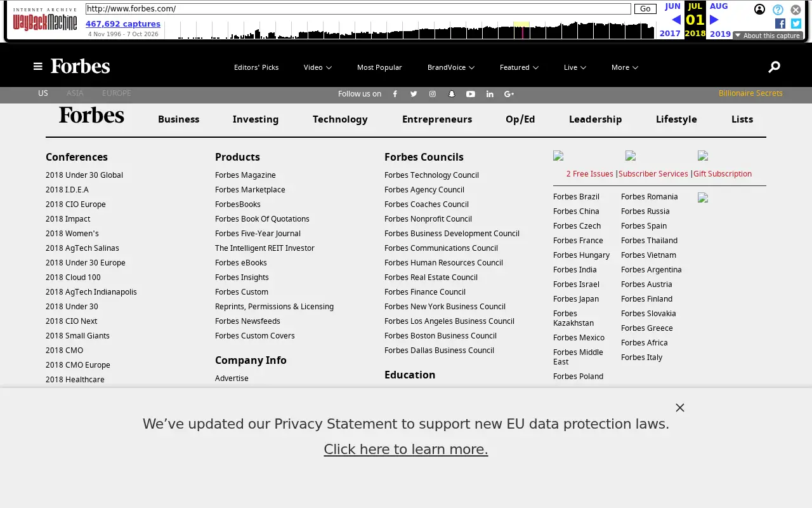Open Wayback Machine help icon

(x=778, y=10)
